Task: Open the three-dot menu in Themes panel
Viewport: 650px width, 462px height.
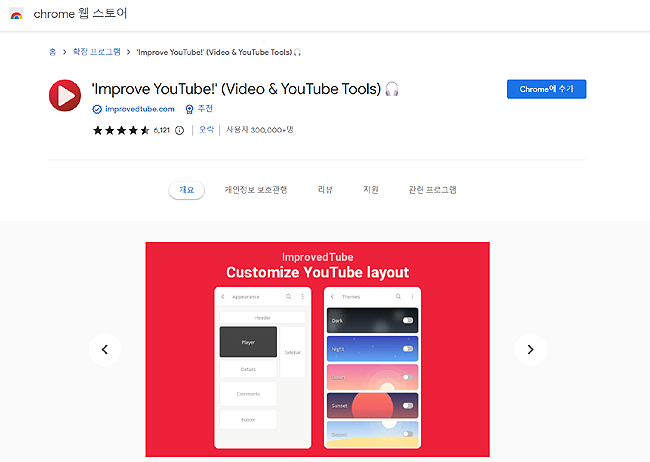Action: pos(412,297)
